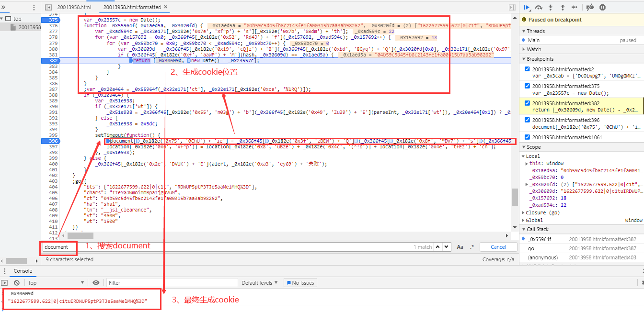Create a live expression
Image resolution: width=644 pixels, height=312 pixels.
click(x=96, y=283)
